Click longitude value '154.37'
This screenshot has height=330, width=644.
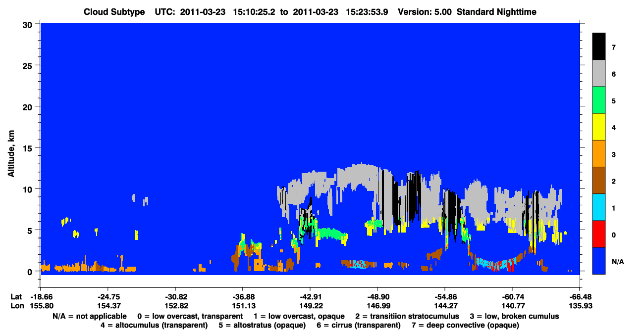click(108, 306)
